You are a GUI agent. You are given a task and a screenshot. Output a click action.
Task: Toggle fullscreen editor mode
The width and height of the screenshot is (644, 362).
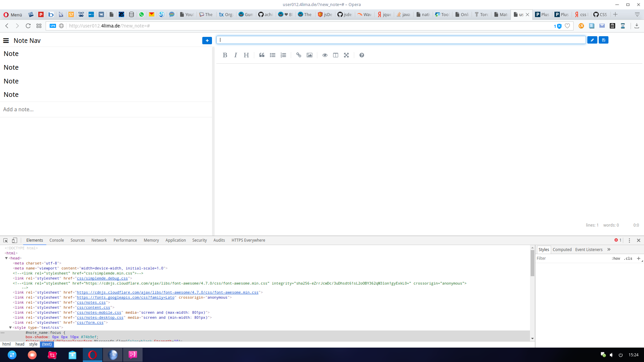click(x=346, y=55)
